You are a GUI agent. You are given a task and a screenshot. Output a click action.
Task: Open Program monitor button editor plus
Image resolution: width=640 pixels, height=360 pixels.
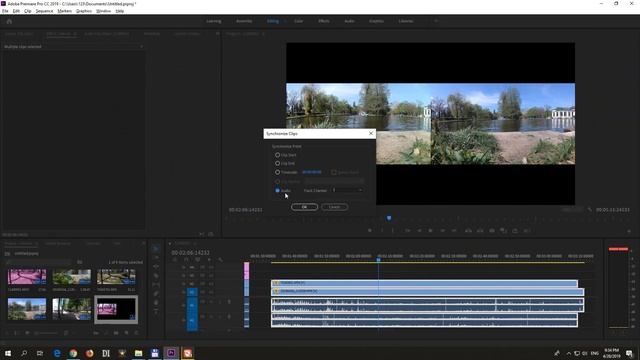629,231
